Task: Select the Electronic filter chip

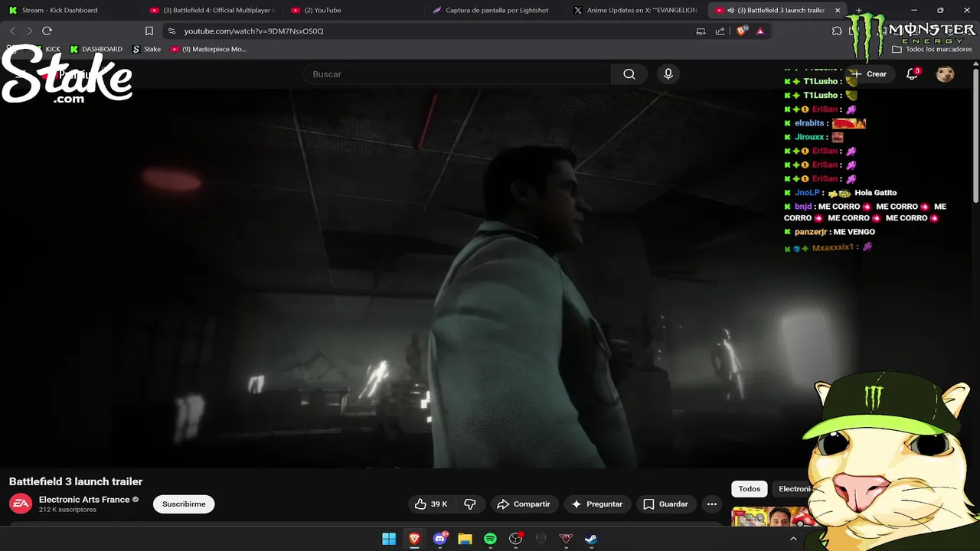Action: (794, 489)
